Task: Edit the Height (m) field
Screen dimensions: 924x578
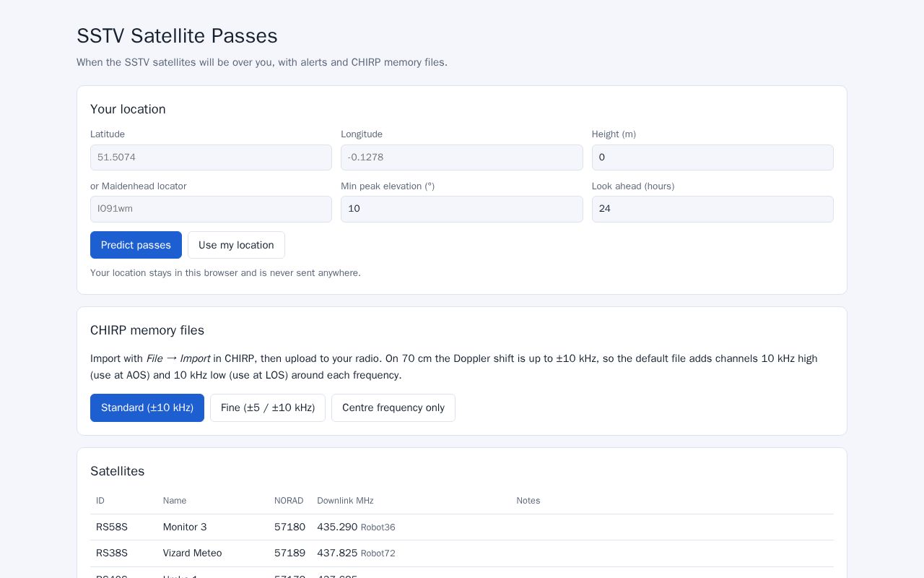Action: tap(712, 158)
